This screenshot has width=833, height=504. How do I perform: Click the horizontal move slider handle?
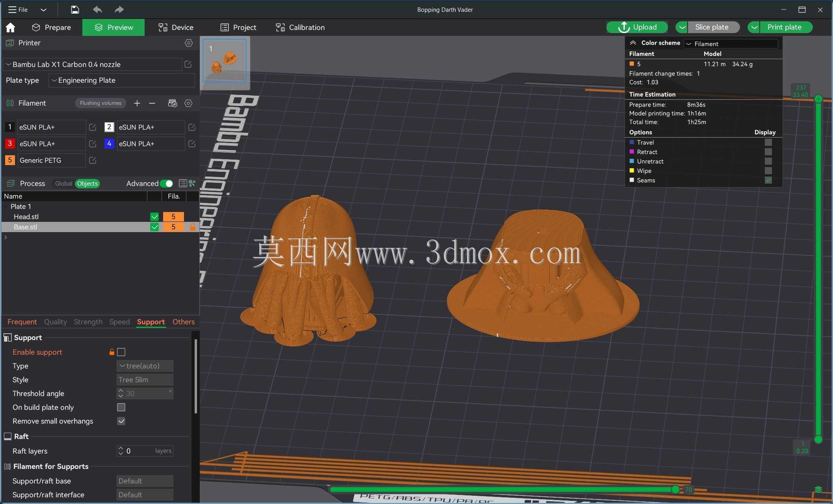click(675, 489)
